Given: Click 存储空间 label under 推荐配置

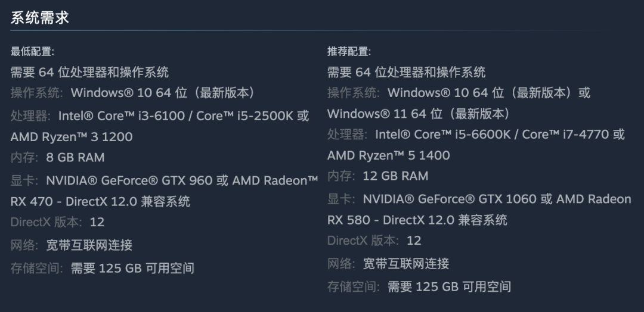Looking at the screenshot, I should 353,286.
